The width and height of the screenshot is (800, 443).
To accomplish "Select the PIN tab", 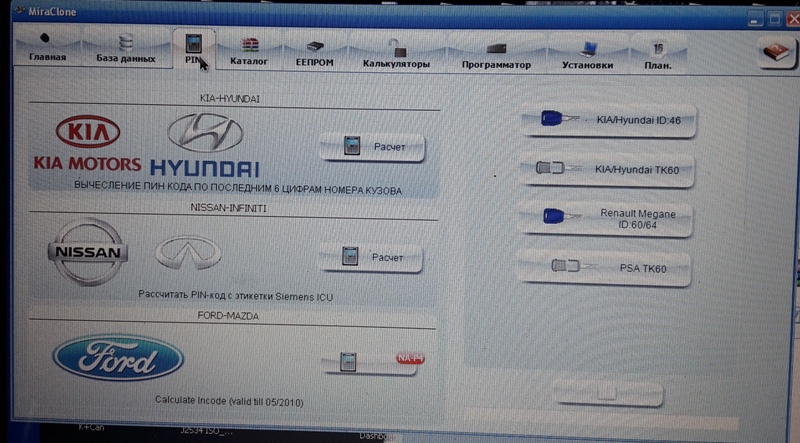I will point(194,50).
